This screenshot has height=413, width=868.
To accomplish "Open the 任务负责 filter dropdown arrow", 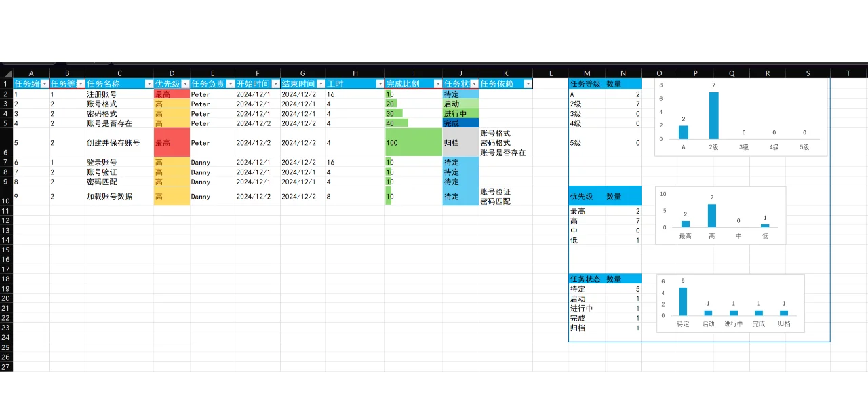I will (x=231, y=84).
